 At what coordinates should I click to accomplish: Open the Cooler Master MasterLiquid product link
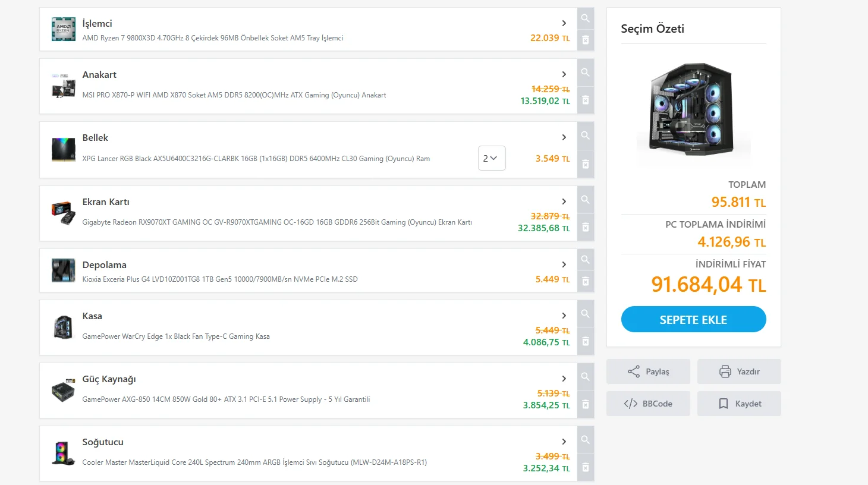point(254,462)
